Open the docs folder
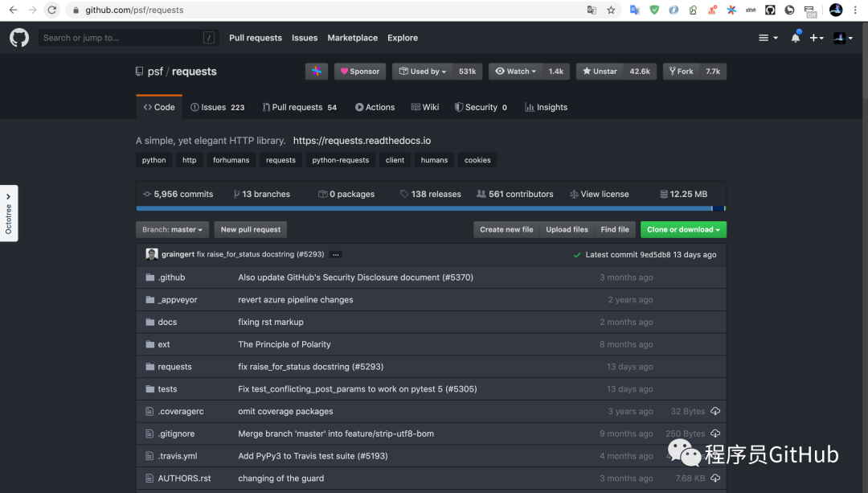This screenshot has height=493, width=868. click(x=167, y=322)
